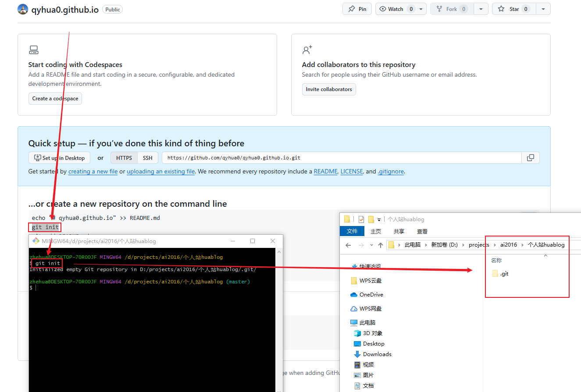Go back in File Explorer
The height and width of the screenshot is (392, 581).
348,245
